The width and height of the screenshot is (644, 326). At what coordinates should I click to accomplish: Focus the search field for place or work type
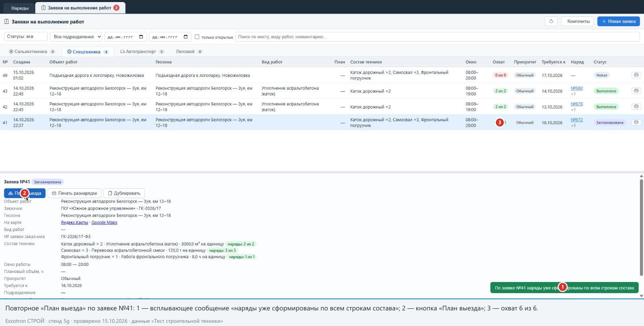(437, 37)
